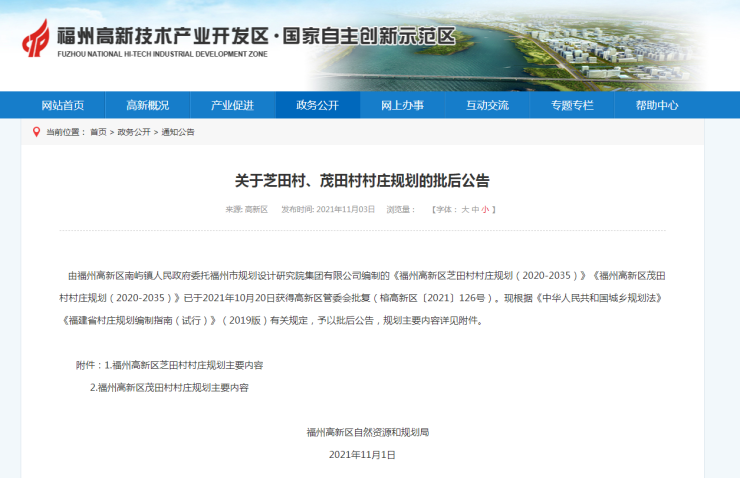Select the 政务公开 navigation tab
Viewport: 740px width, 478px height.
point(317,105)
